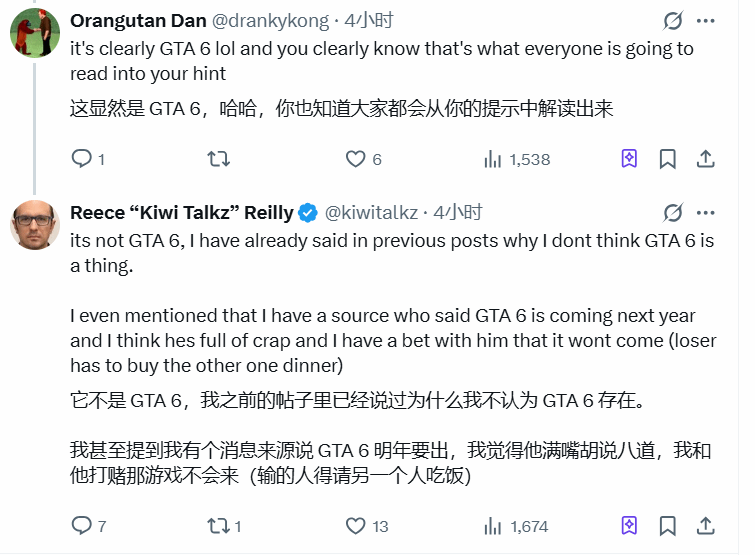
Task: Share Orangutan Dan's post
Action: tap(705, 159)
